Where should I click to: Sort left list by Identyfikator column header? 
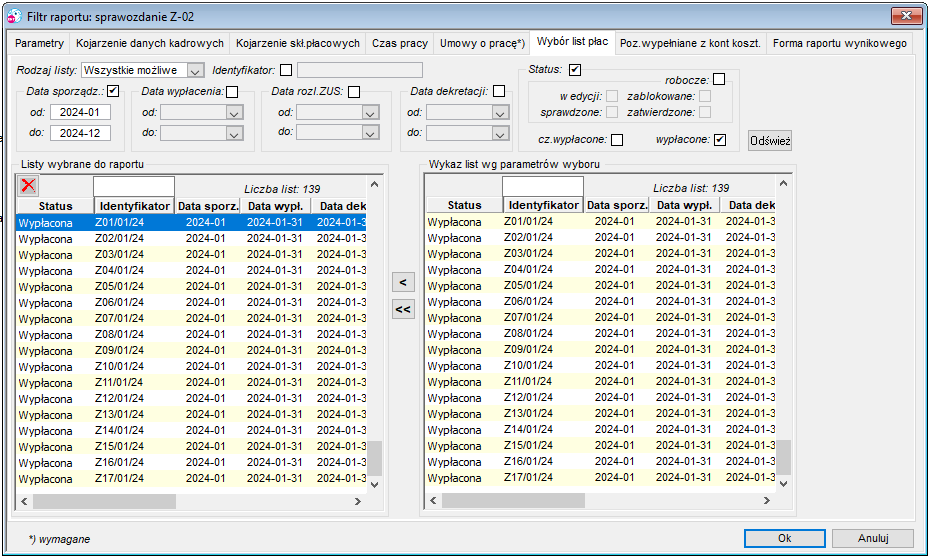134,206
